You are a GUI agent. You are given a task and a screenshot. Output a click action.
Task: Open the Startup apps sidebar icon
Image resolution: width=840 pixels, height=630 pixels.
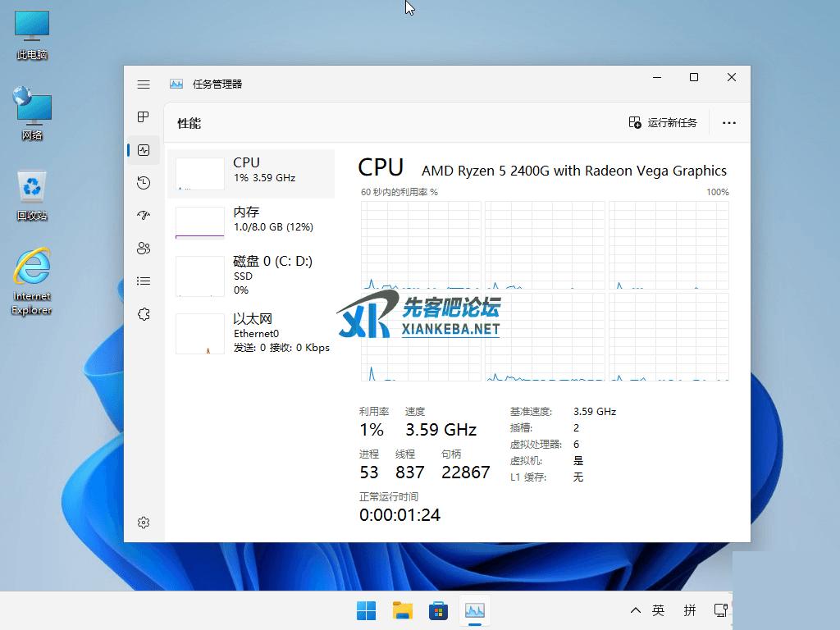click(x=144, y=216)
